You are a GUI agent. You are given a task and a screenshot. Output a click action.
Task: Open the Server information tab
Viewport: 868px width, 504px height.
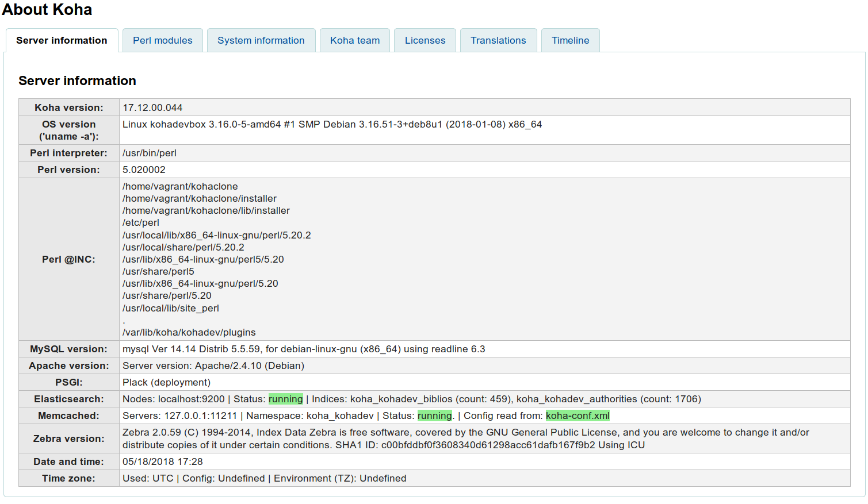(x=62, y=40)
